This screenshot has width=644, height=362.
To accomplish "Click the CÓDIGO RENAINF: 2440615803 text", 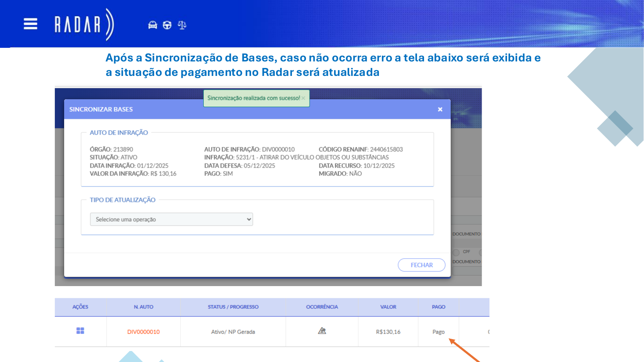I will coord(361,149).
